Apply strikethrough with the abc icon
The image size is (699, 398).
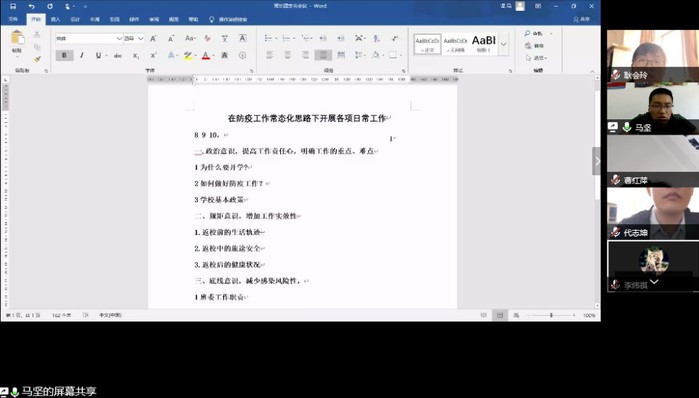click(x=118, y=56)
